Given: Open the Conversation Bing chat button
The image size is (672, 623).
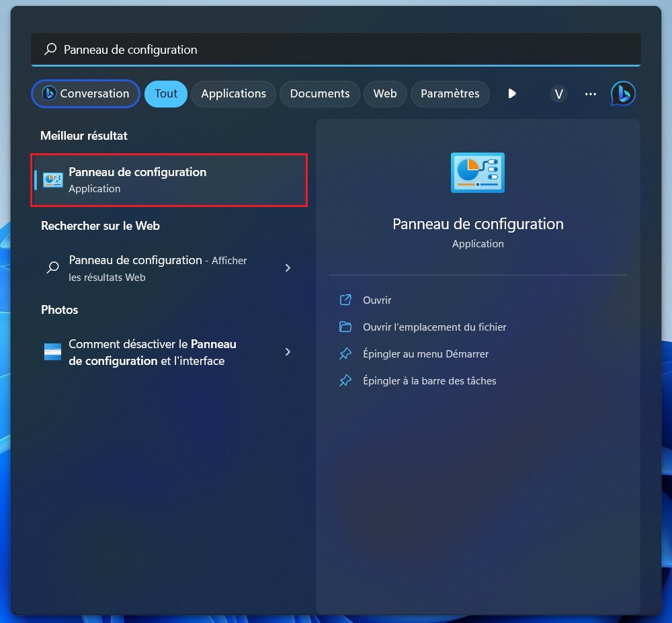Looking at the screenshot, I should (x=85, y=94).
